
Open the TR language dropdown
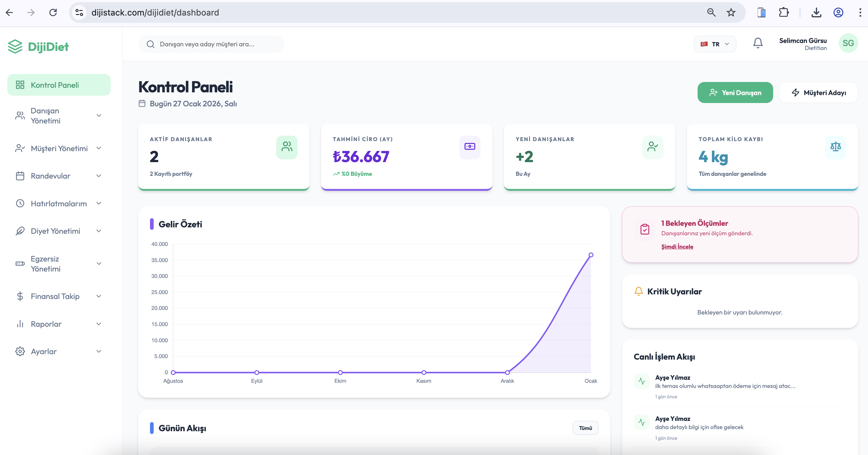(x=715, y=44)
